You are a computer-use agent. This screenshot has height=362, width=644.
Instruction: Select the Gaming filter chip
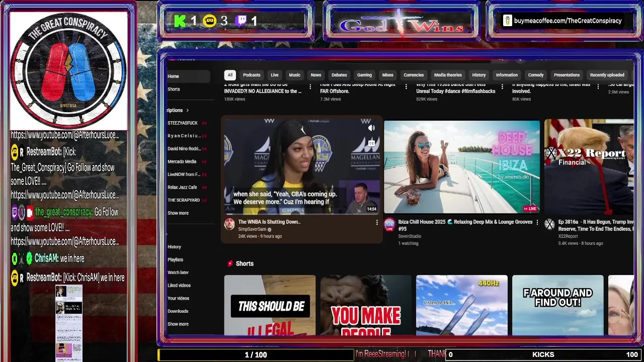click(x=364, y=75)
